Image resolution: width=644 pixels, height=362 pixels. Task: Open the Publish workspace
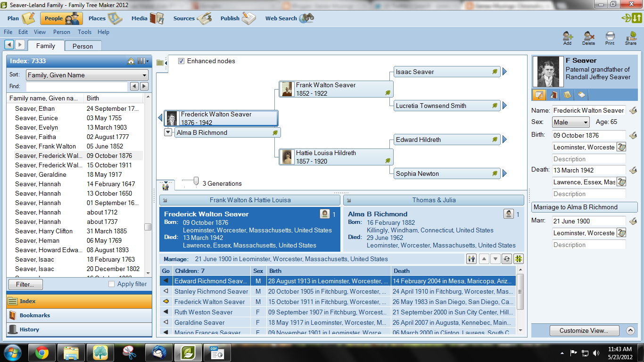tap(238, 18)
